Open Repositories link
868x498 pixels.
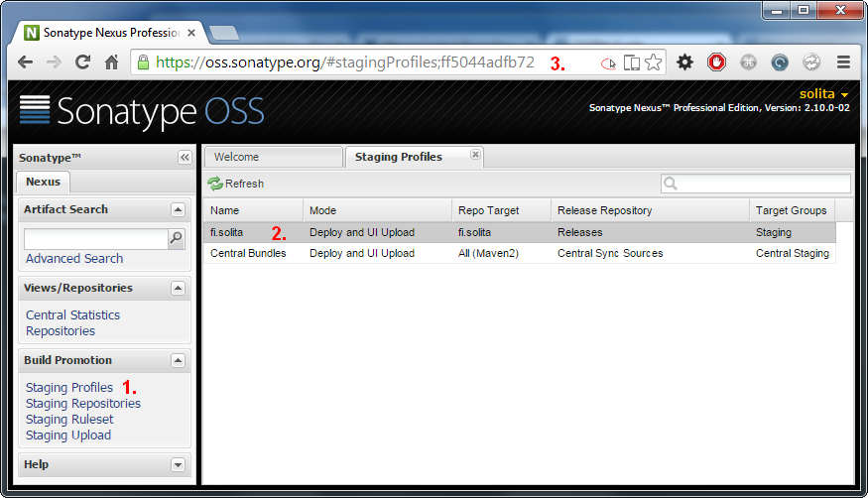coord(61,331)
